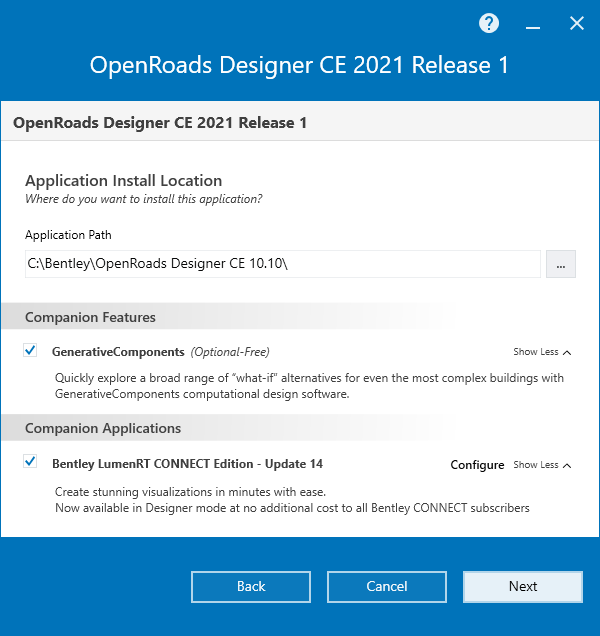This screenshot has height=636, width=600.
Task: Click the Application Install Location heading
Action: 124,181
